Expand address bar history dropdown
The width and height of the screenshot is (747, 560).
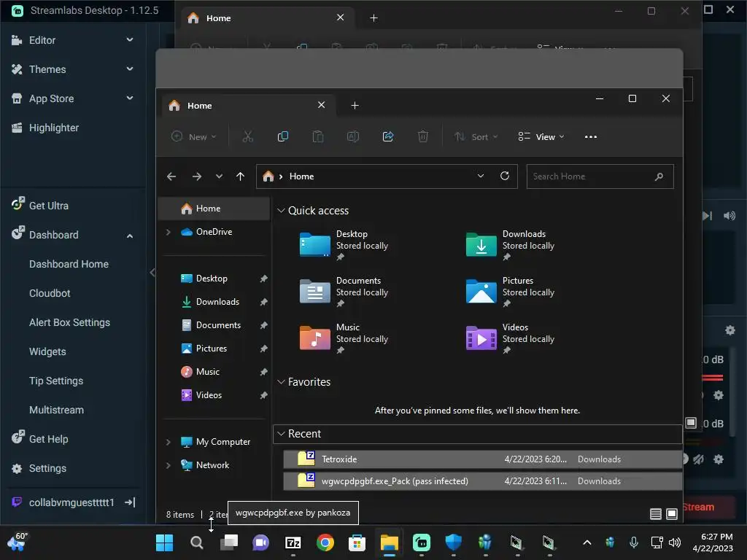click(x=481, y=176)
